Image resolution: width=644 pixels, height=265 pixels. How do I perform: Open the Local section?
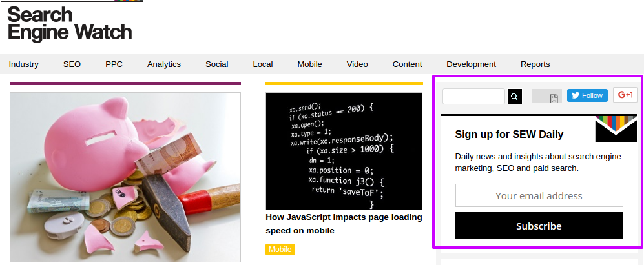[x=263, y=64]
